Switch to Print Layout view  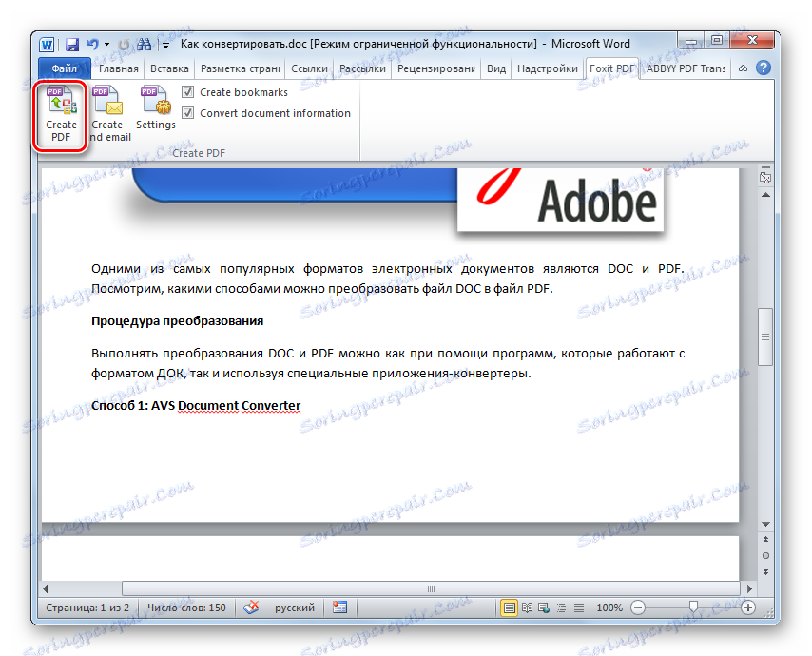509,608
